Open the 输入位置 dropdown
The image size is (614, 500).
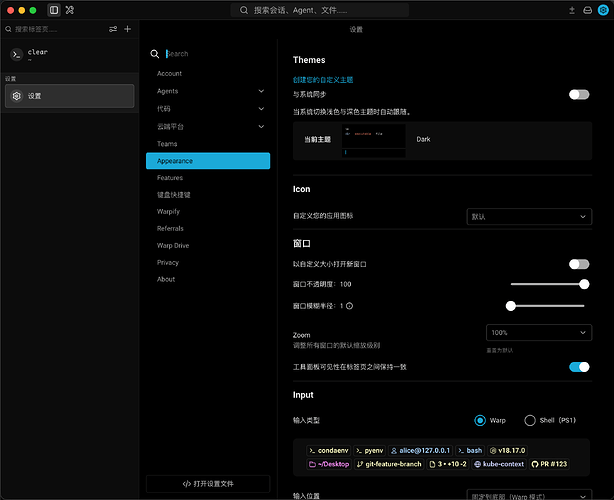coord(529,496)
